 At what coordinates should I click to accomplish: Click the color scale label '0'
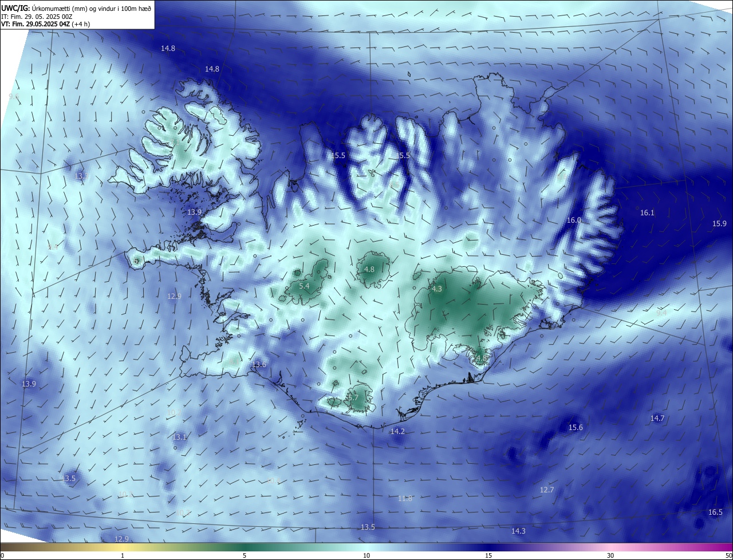coord(2,556)
